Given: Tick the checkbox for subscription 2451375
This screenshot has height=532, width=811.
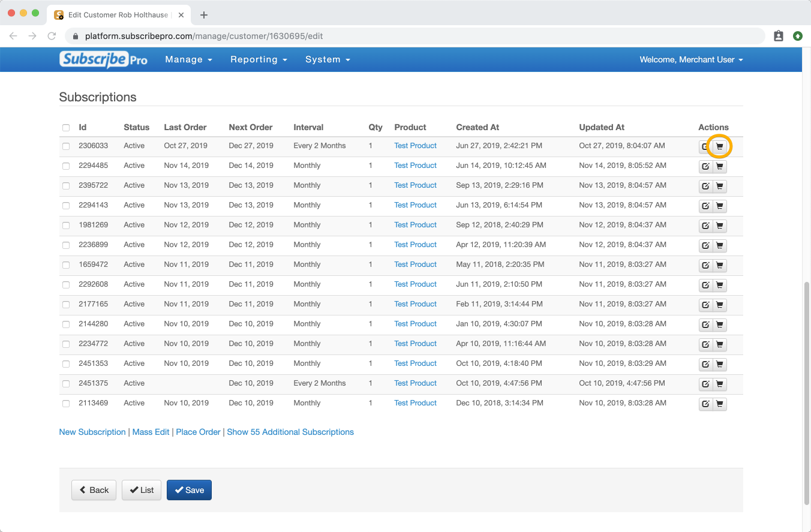Looking at the screenshot, I should [x=66, y=384].
